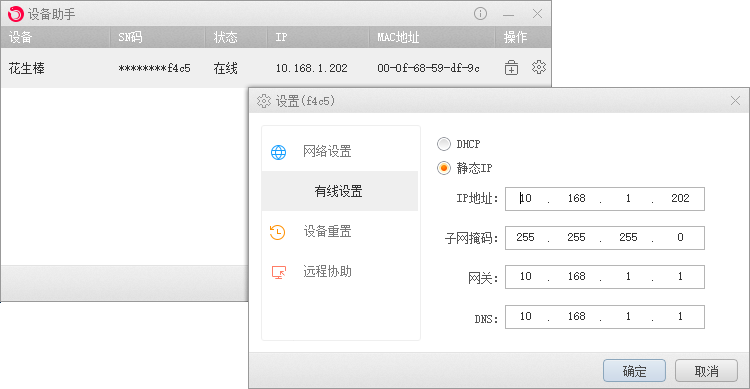Click the add-device box icon in 操作 column

click(x=511, y=68)
